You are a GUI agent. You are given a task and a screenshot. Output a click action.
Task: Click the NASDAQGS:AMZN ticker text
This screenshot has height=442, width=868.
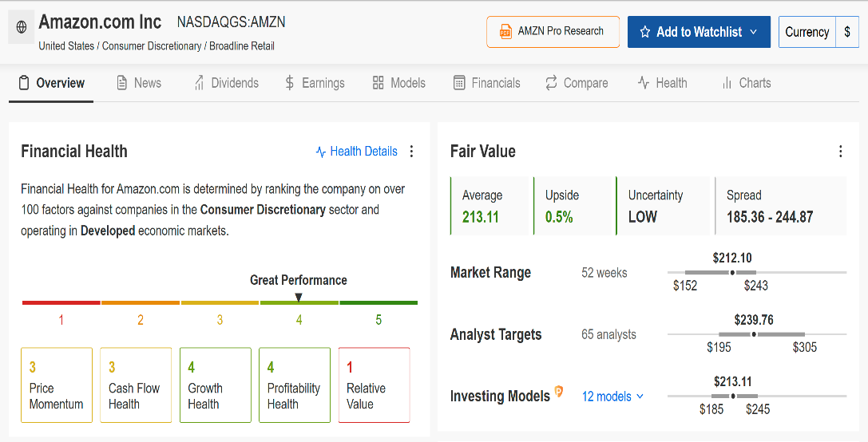pyautogui.click(x=232, y=22)
